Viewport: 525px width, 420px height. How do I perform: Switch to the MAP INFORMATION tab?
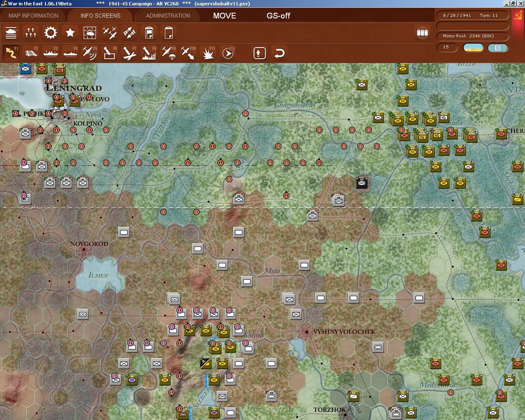click(33, 16)
